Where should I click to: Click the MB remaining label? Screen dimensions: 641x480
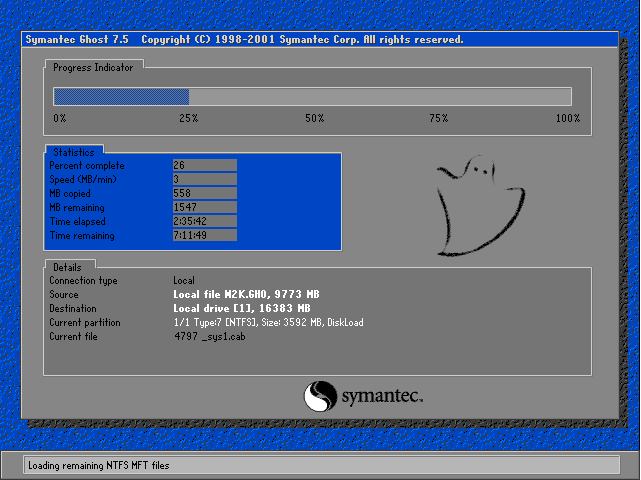[x=77, y=208]
